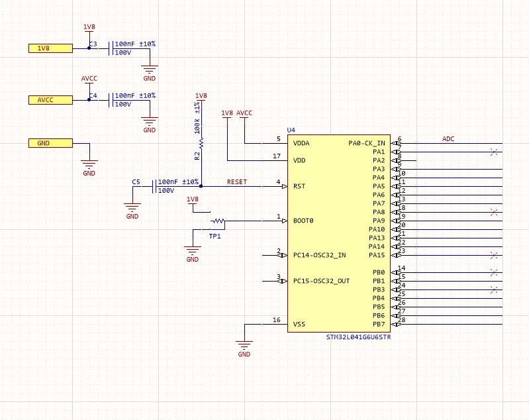Click the STM32L041G6U6STR part name
Viewport: 529px width, 420px height.
tap(358, 337)
